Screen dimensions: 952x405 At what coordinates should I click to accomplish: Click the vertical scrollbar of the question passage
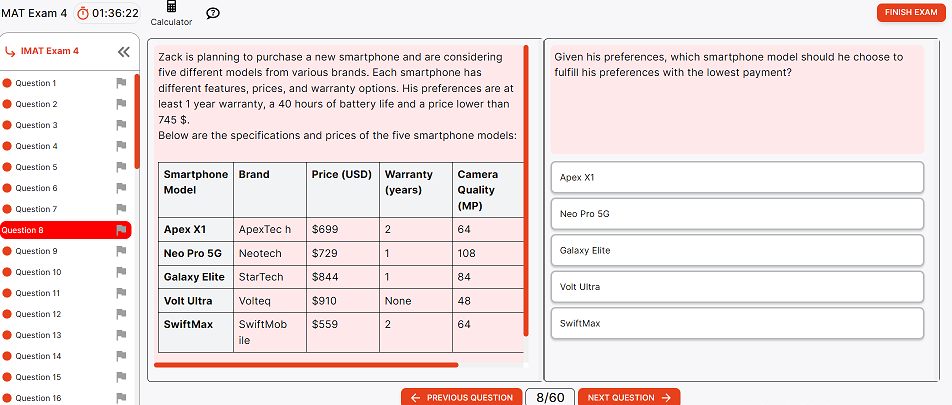click(x=526, y=190)
